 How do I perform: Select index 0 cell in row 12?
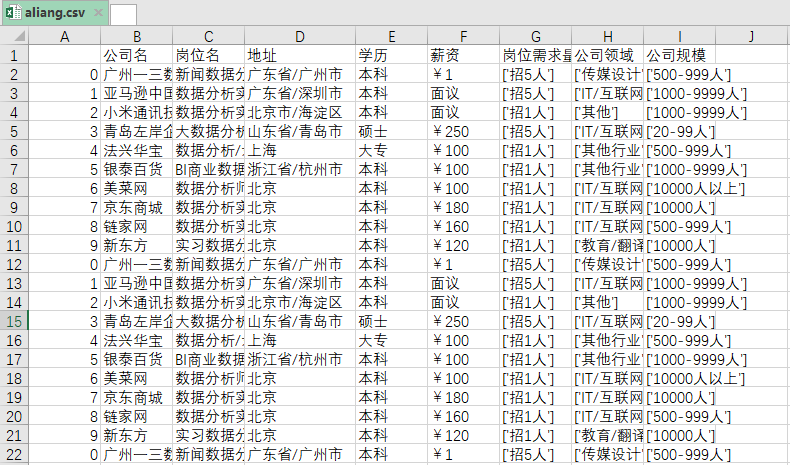point(64,264)
